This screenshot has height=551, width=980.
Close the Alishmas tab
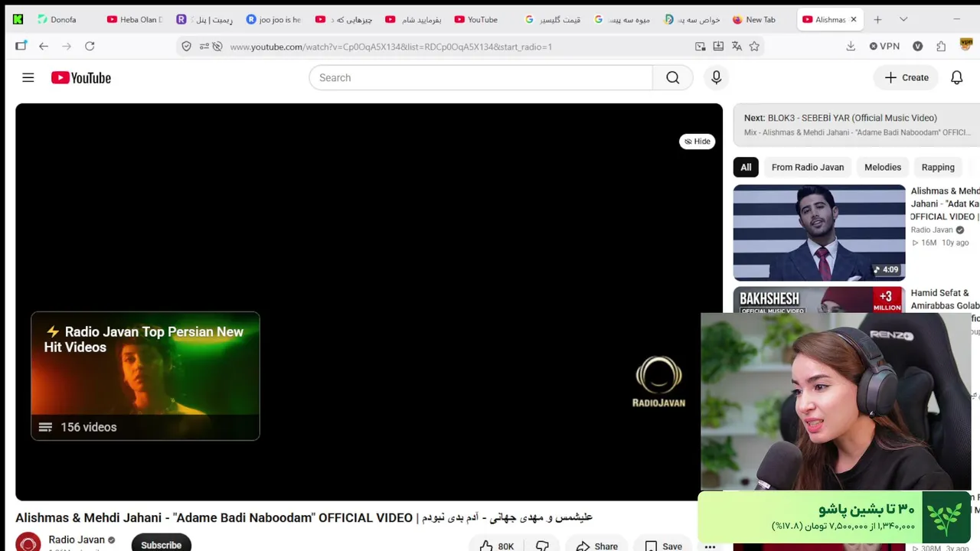click(854, 20)
